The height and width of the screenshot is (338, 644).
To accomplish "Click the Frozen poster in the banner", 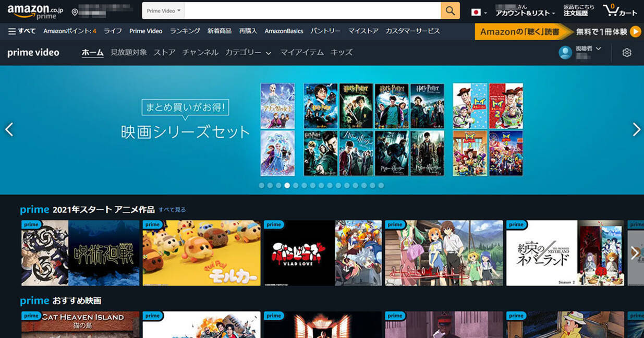I will [277, 106].
